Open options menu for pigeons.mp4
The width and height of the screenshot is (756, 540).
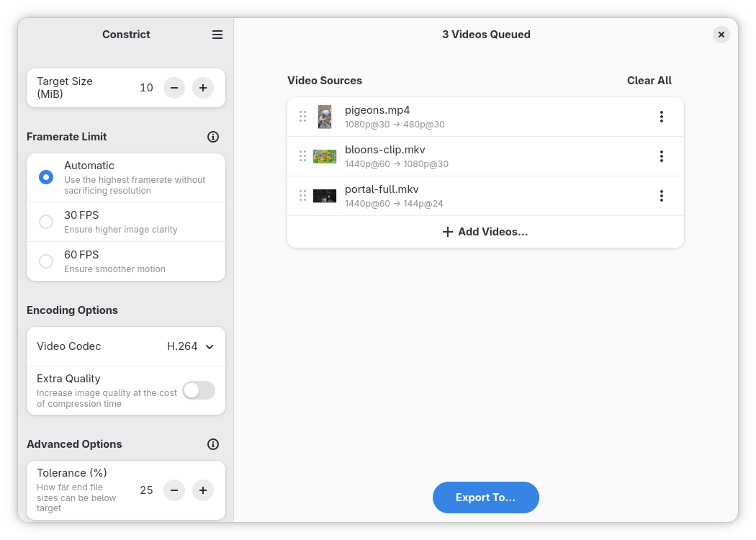pyautogui.click(x=661, y=117)
